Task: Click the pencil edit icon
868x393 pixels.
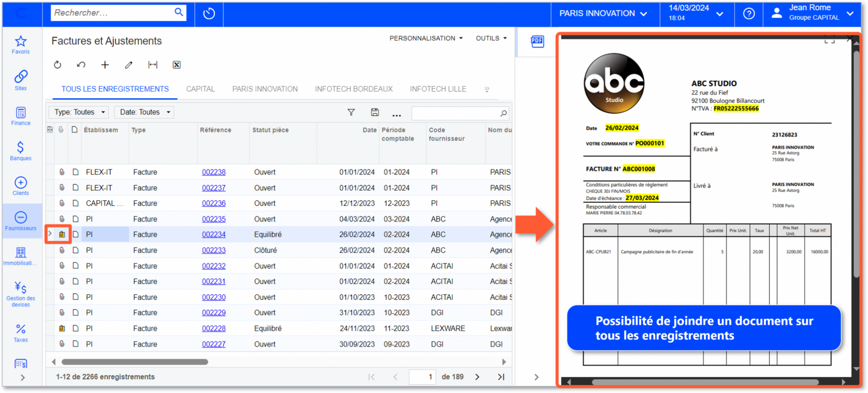Action: click(x=128, y=65)
